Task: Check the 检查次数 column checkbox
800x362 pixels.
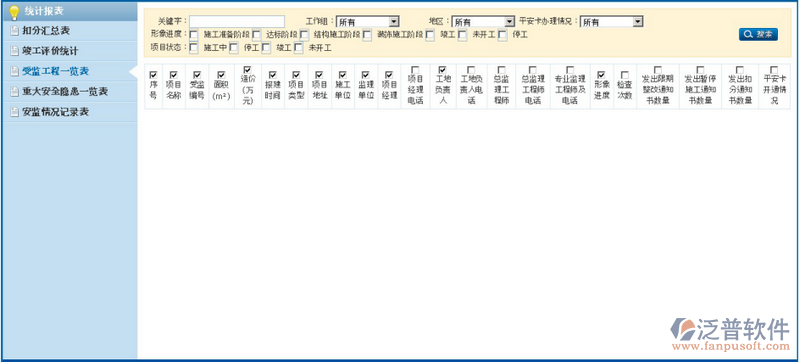Action: click(625, 74)
